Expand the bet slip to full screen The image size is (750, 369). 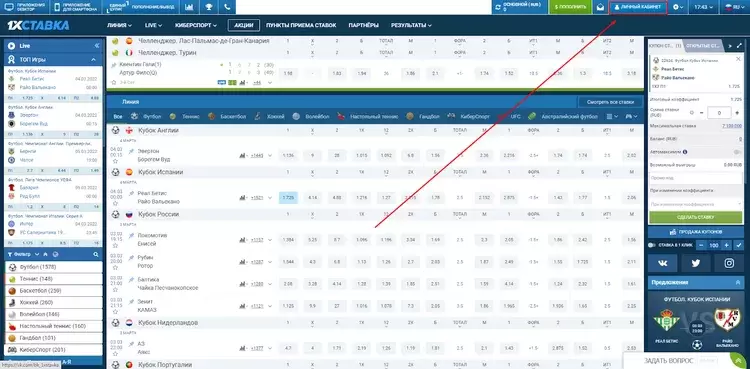pyautogui.click(x=739, y=46)
